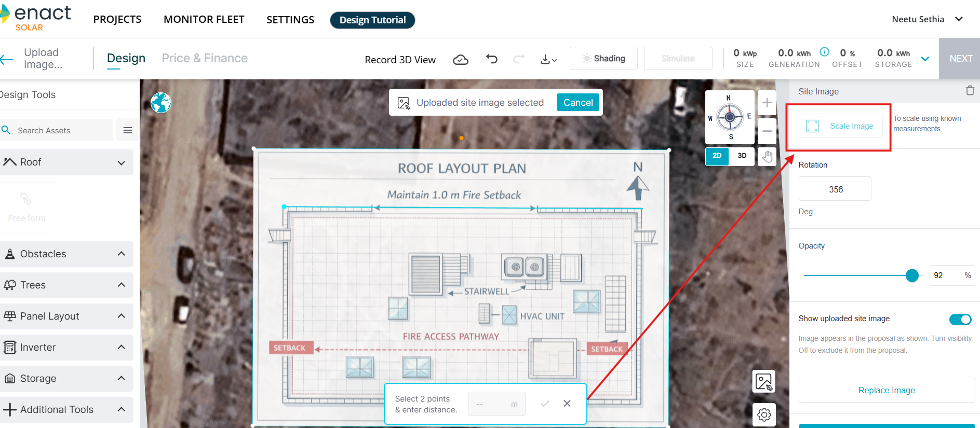
Task: Go to Monitor Fleet menu
Action: point(204,19)
